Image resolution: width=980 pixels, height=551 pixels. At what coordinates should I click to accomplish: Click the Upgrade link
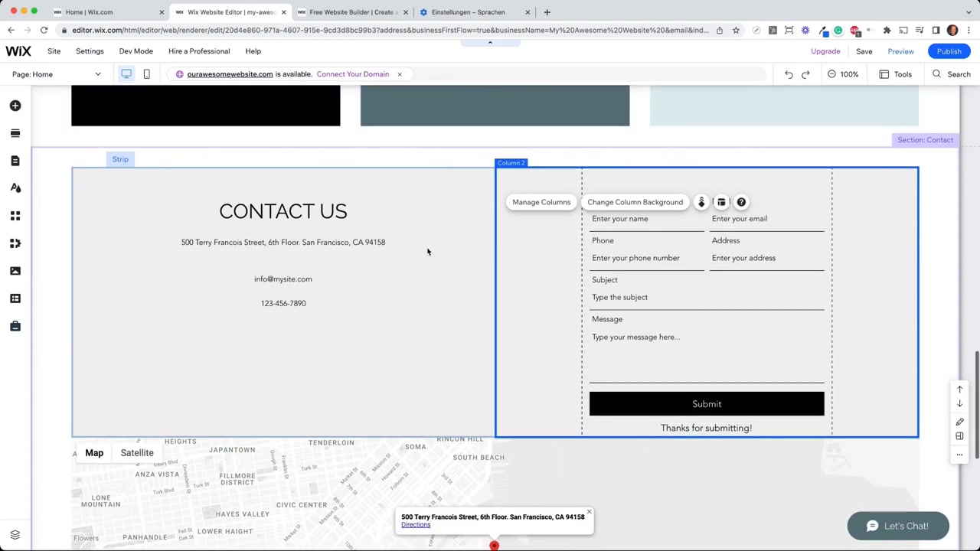point(825,51)
